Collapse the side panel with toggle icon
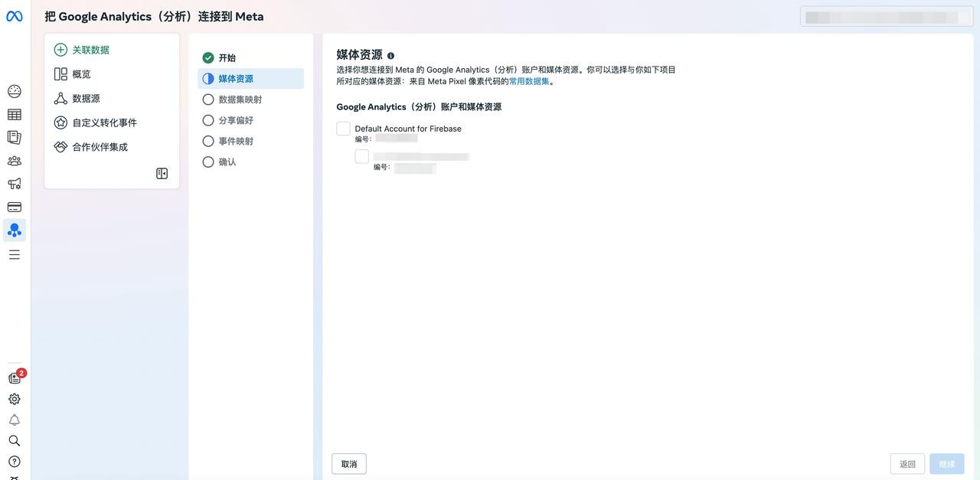This screenshot has width=980, height=480. pyautogui.click(x=162, y=174)
